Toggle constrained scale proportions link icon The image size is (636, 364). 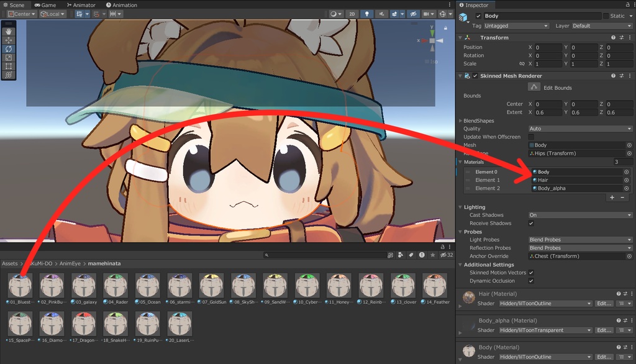[x=522, y=64]
